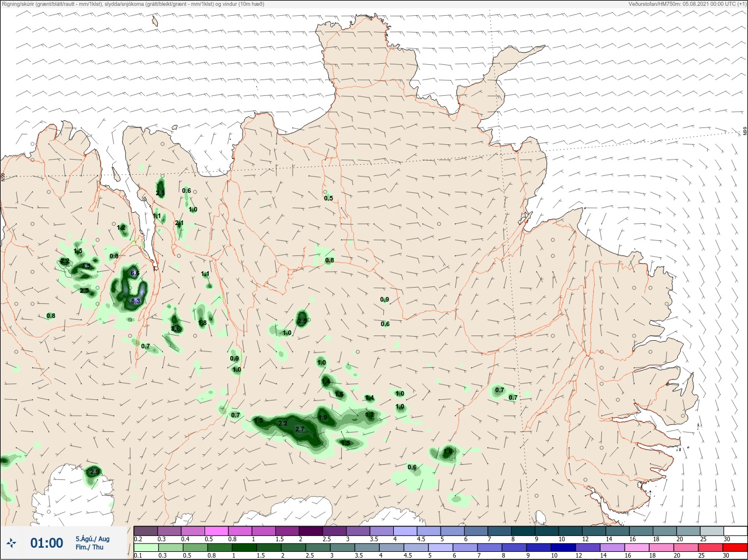Viewport: 748px width, 560px height.
Task: Select the pale grey 25 snow legend swatch
Action: click(712, 531)
